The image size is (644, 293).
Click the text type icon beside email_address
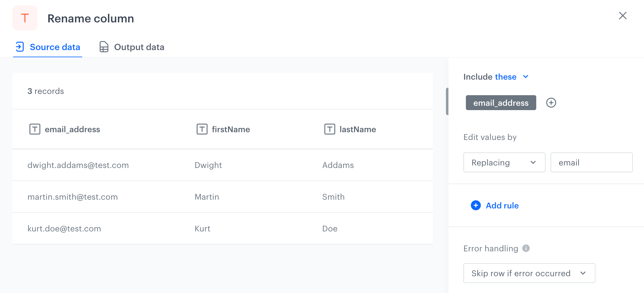(x=35, y=129)
